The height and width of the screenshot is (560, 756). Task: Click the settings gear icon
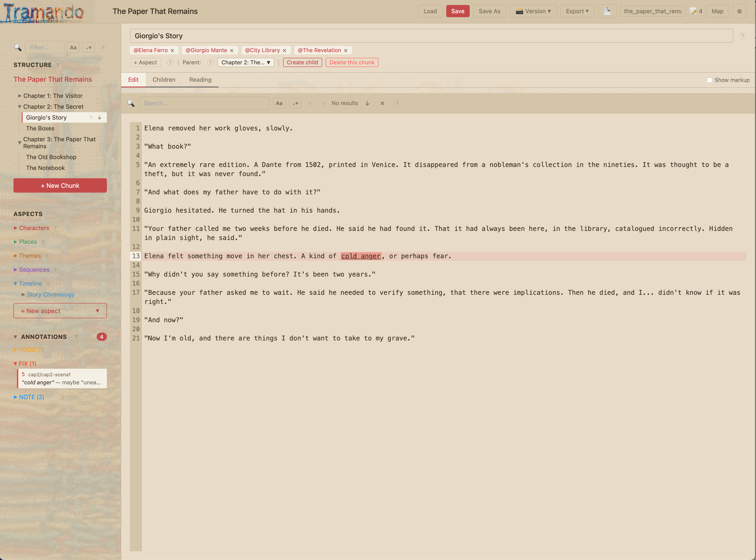[739, 11]
